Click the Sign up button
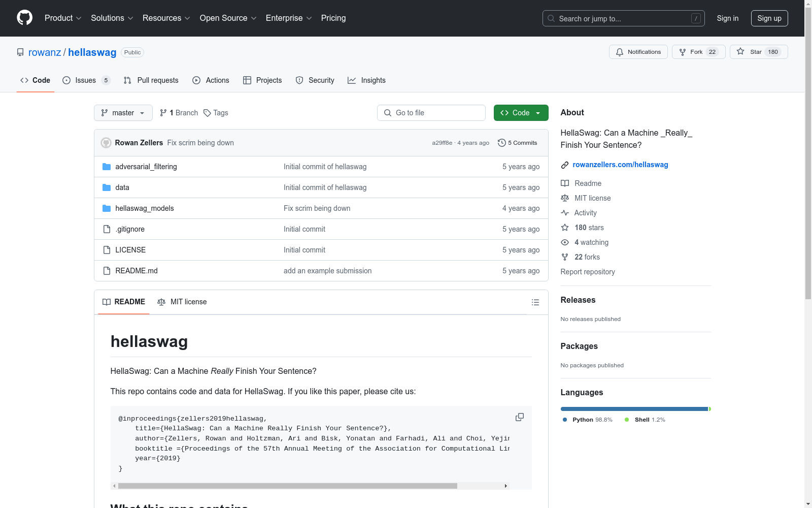This screenshot has width=812, height=508. coord(769,18)
